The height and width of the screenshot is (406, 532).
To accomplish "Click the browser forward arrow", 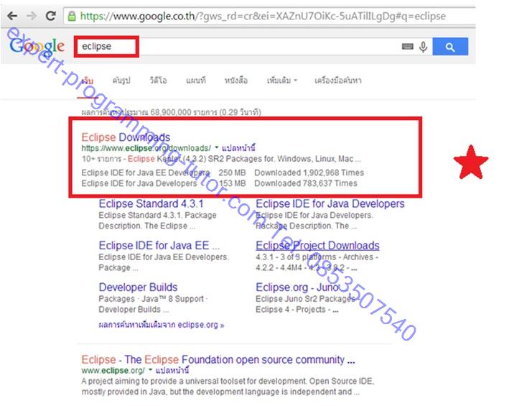I will (31, 16).
